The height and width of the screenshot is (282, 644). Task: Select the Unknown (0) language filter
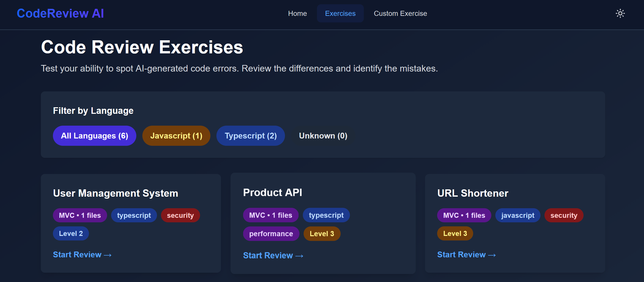tap(323, 136)
